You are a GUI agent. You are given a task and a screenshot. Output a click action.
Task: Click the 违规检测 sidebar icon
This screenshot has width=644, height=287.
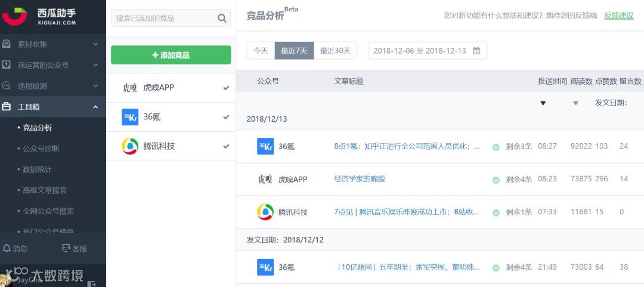click(6, 86)
